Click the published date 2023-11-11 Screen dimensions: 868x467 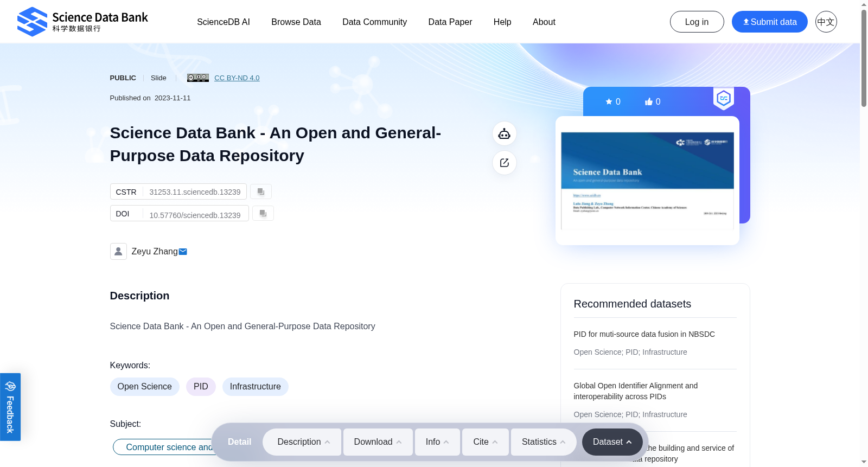(x=173, y=98)
